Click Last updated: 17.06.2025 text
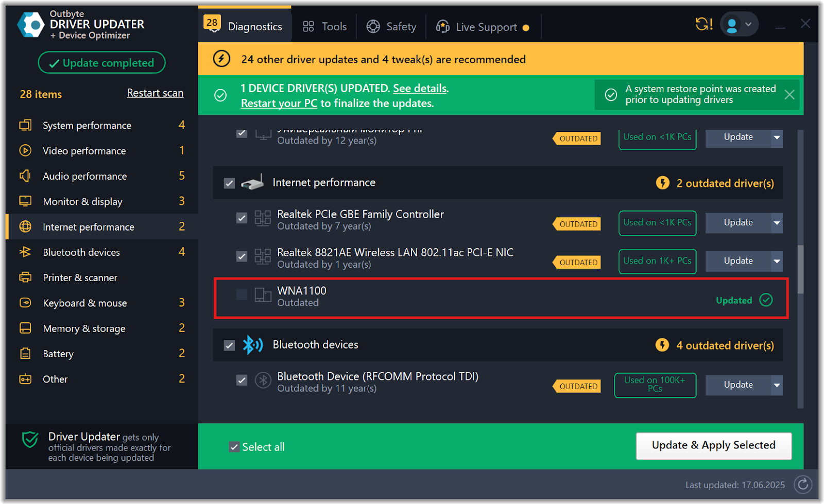 (x=735, y=485)
